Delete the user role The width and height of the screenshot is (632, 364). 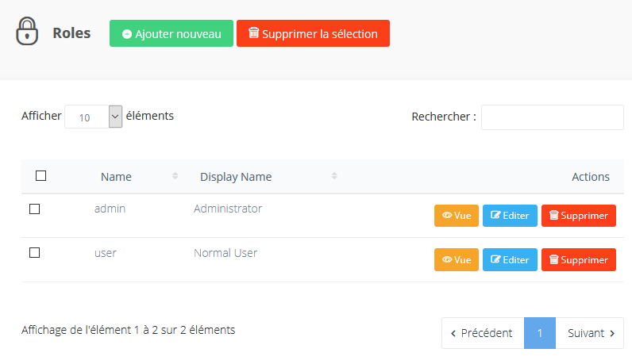[579, 259]
